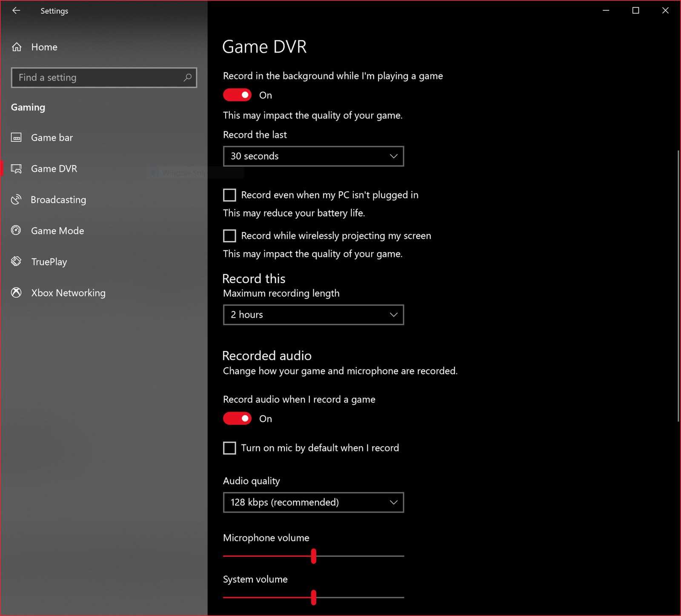The image size is (681, 616).
Task: Click the Microphone volume slider handle
Action: point(314,556)
